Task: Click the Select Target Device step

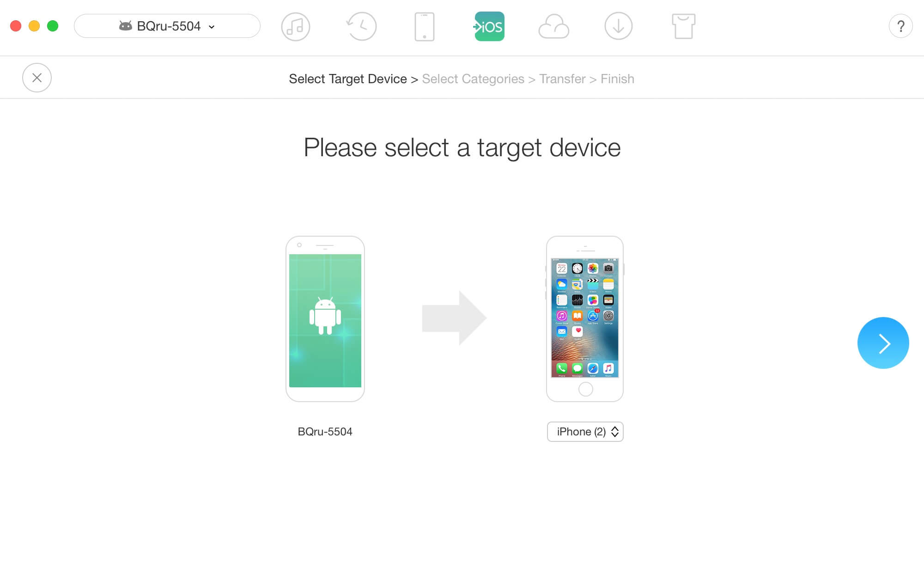Action: click(347, 78)
